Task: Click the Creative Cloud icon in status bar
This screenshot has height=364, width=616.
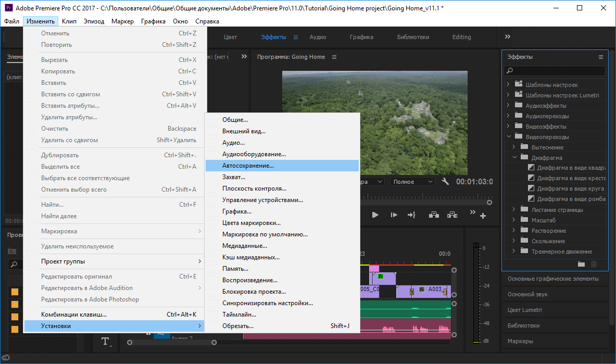Action: [6, 357]
